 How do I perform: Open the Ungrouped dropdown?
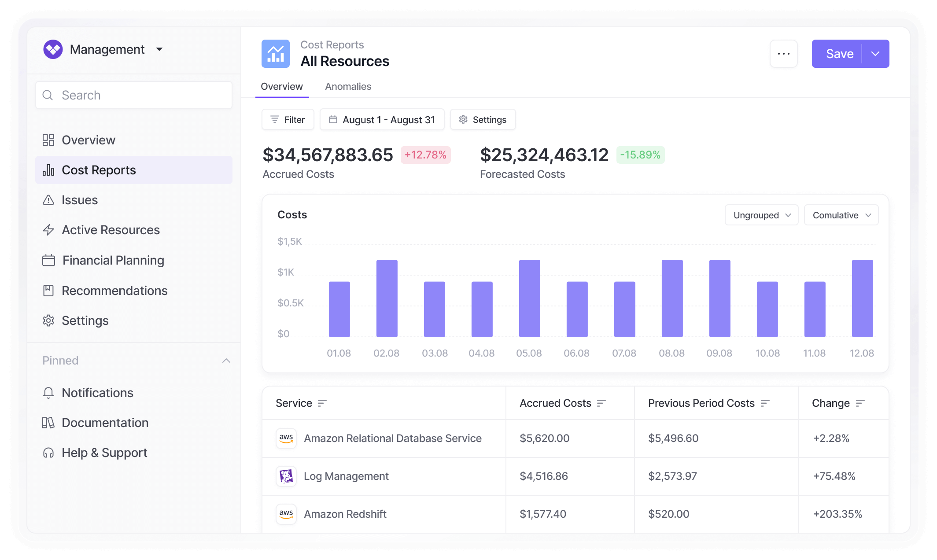coord(761,215)
